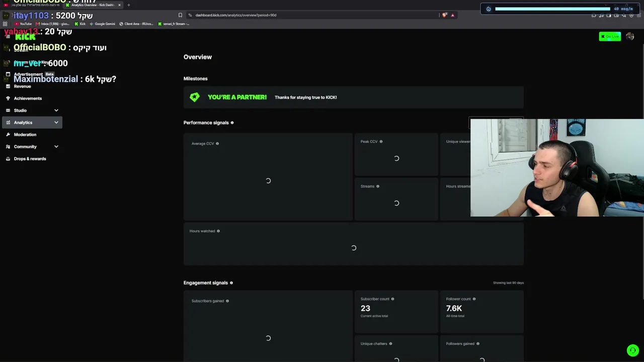Click the Go Live button

[x=610, y=36]
